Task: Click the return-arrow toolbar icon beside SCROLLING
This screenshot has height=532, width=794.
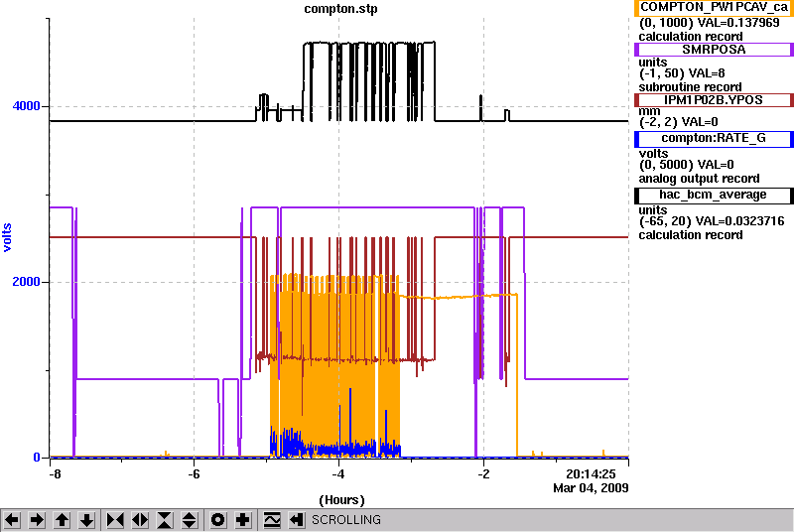Action: (297, 520)
